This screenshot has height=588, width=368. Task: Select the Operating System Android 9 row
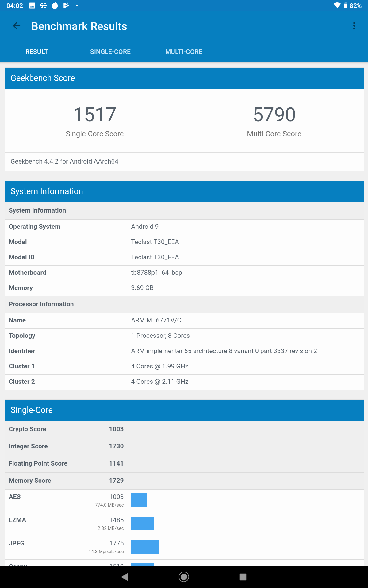pyautogui.click(x=185, y=227)
